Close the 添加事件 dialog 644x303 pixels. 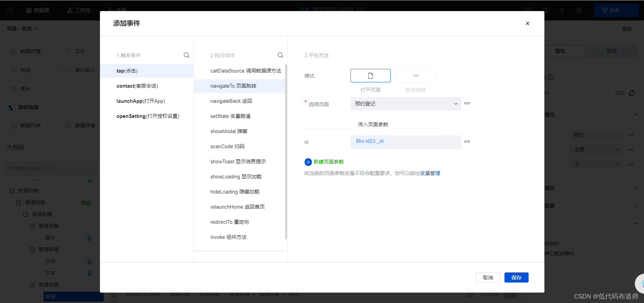pyautogui.click(x=527, y=24)
